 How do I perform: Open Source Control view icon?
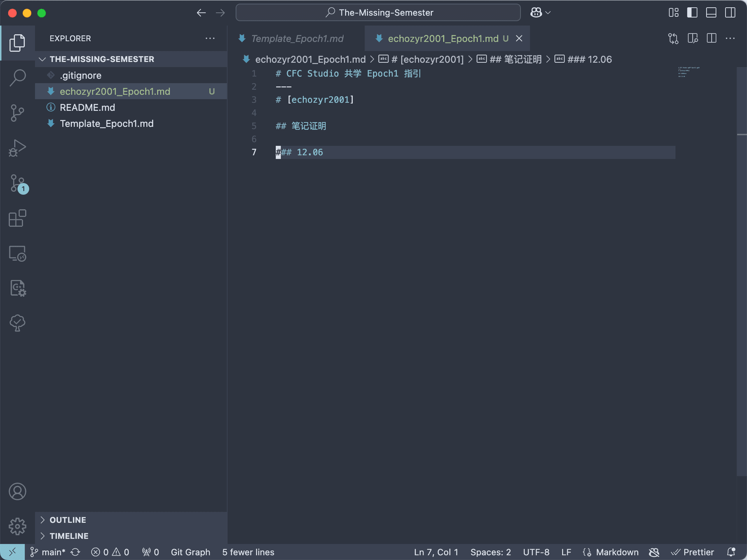(x=18, y=113)
